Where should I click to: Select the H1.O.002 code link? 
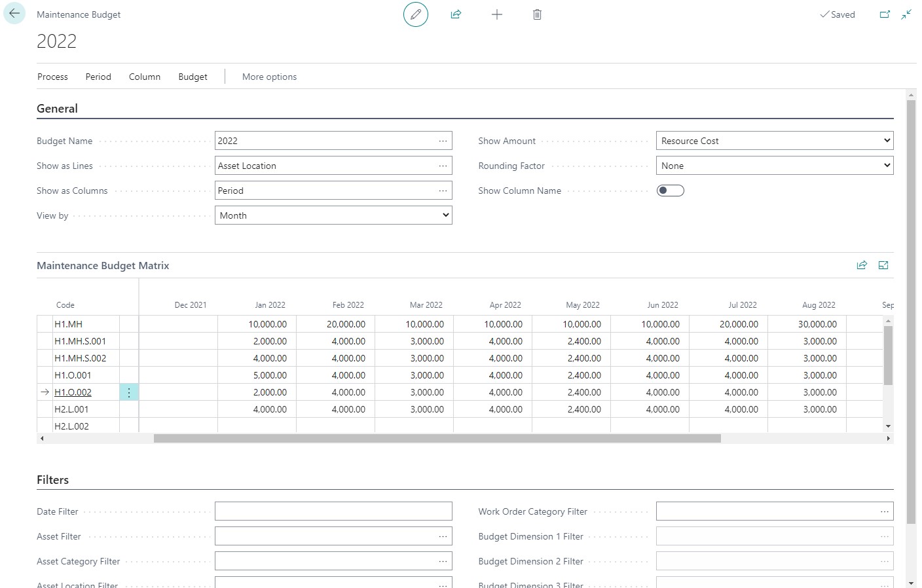pos(73,392)
